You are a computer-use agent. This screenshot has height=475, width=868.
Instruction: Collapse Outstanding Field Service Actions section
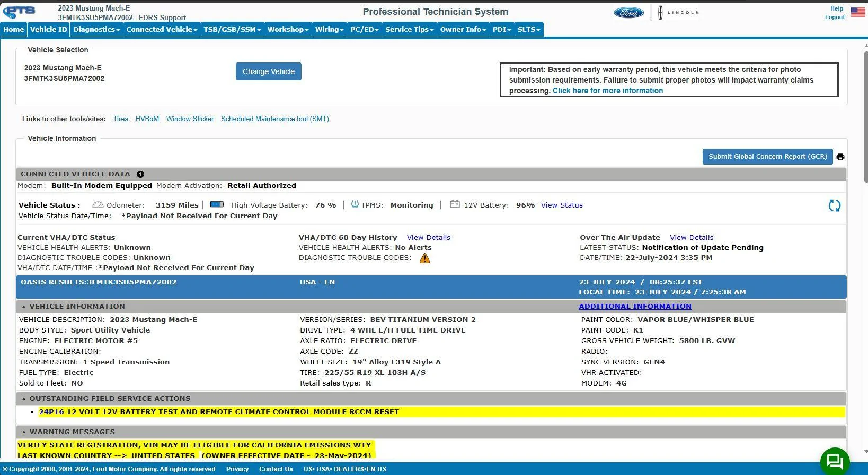point(24,399)
